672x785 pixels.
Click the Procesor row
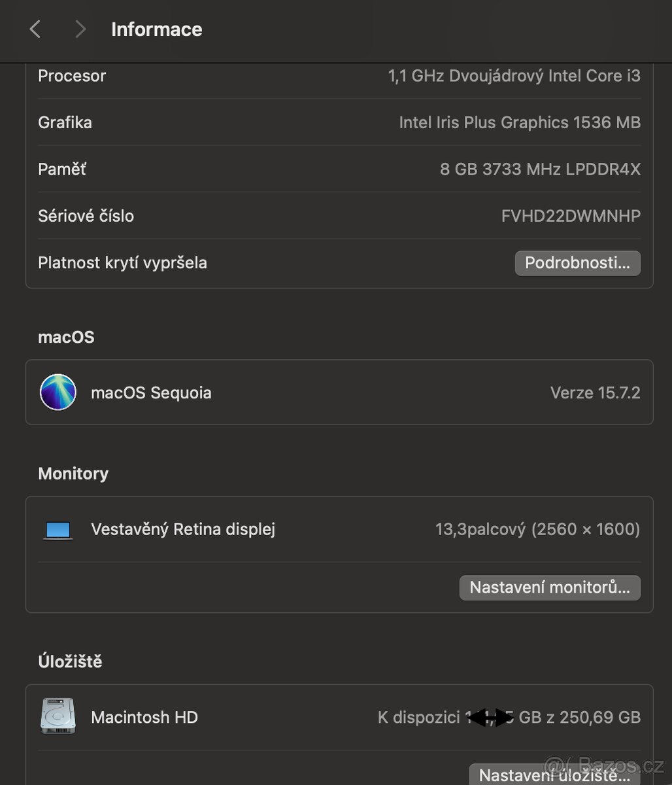click(x=72, y=76)
